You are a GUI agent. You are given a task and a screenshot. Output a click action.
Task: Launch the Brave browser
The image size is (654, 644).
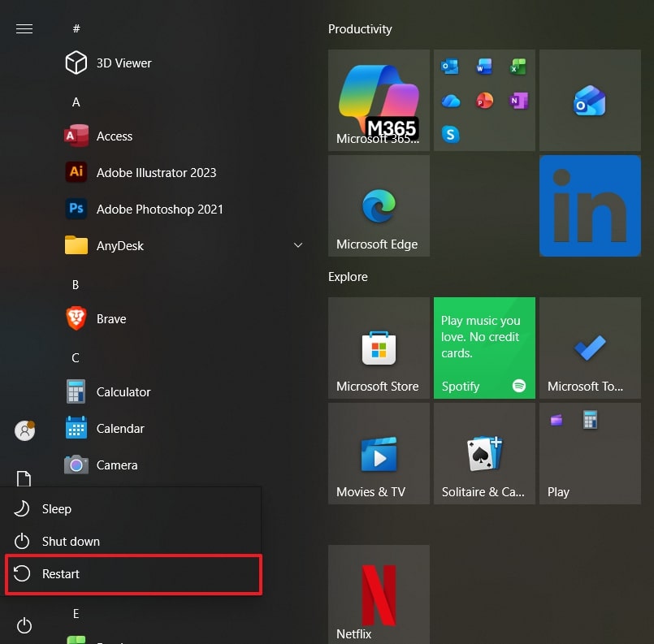point(111,318)
